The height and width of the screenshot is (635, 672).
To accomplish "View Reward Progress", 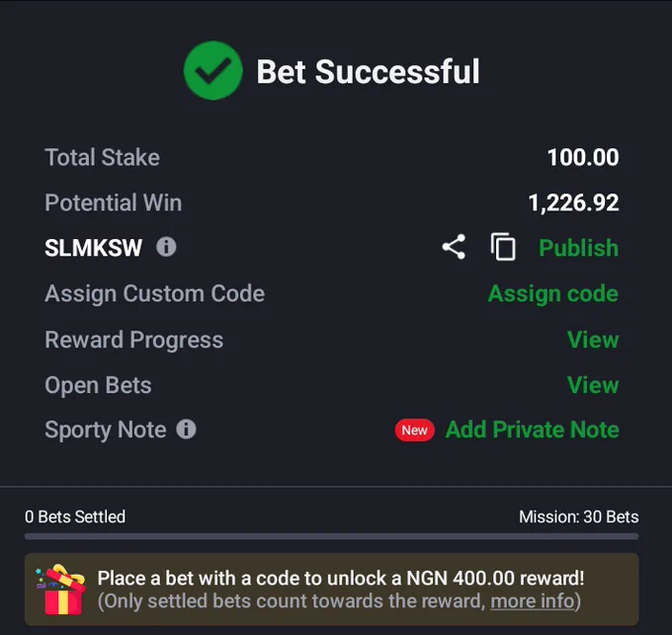I will click(593, 340).
